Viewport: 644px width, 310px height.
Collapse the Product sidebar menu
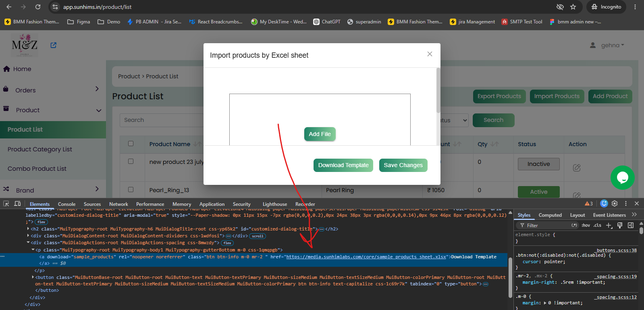(99, 110)
